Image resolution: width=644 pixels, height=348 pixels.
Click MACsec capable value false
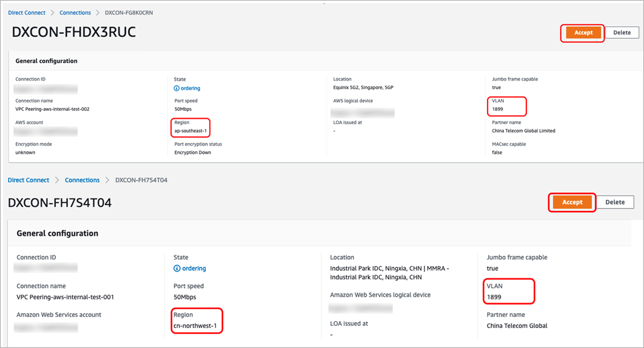click(497, 152)
